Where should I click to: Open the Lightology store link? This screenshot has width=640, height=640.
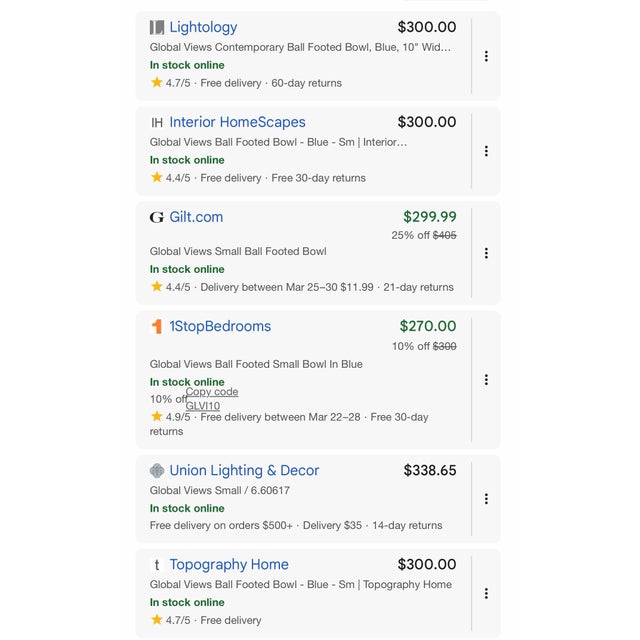(x=203, y=27)
